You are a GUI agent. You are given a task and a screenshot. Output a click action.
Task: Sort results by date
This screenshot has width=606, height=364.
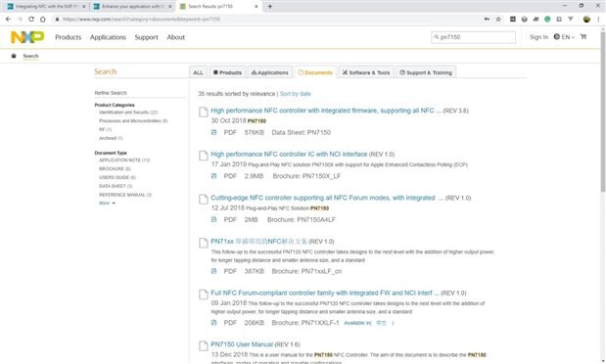tap(296, 94)
